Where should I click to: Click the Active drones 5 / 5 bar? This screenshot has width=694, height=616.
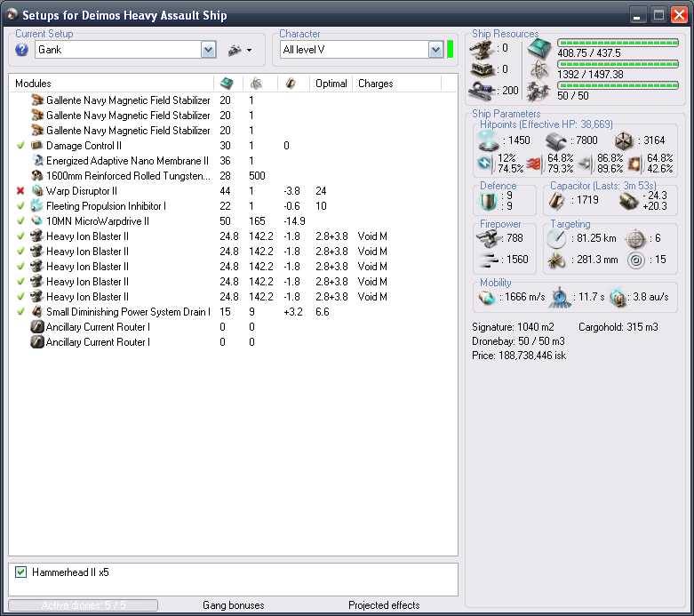tap(84, 605)
